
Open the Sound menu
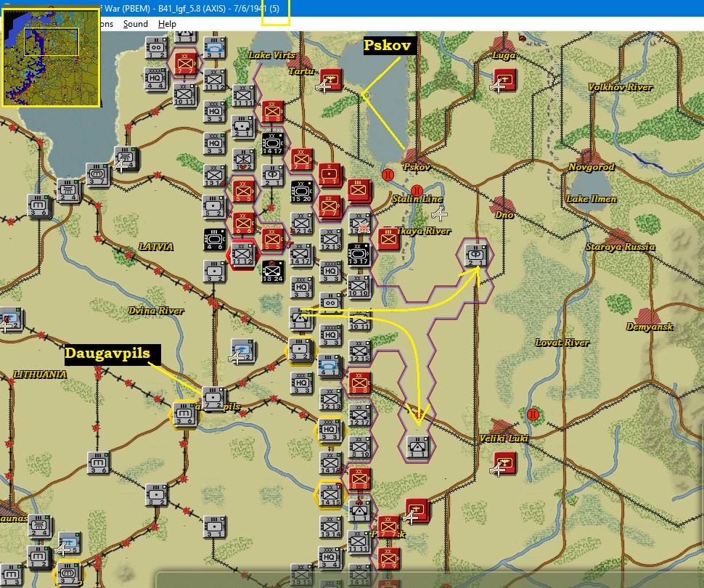tap(135, 24)
